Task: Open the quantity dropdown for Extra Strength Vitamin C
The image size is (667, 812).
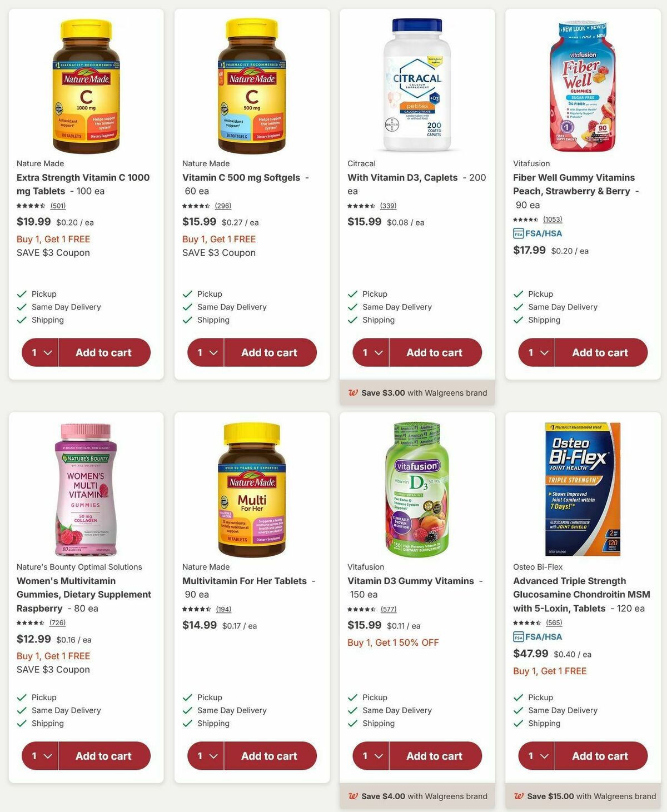Action: [40, 352]
